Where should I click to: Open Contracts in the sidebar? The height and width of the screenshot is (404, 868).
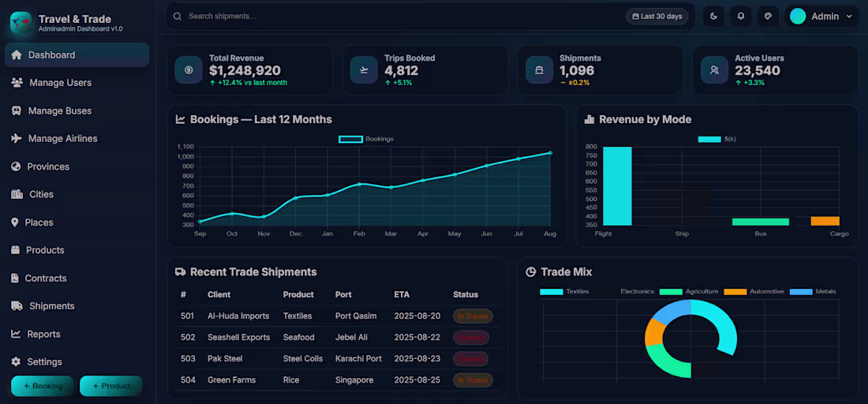click(x=77, y=279)
